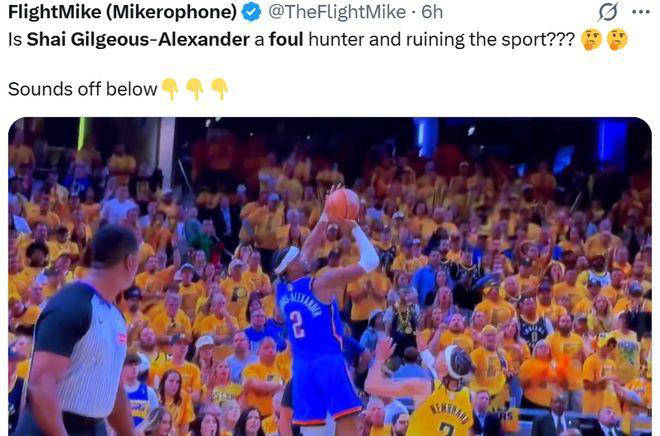Open FlightMike (Mikerophone) profile name

(x=122, y=12)
